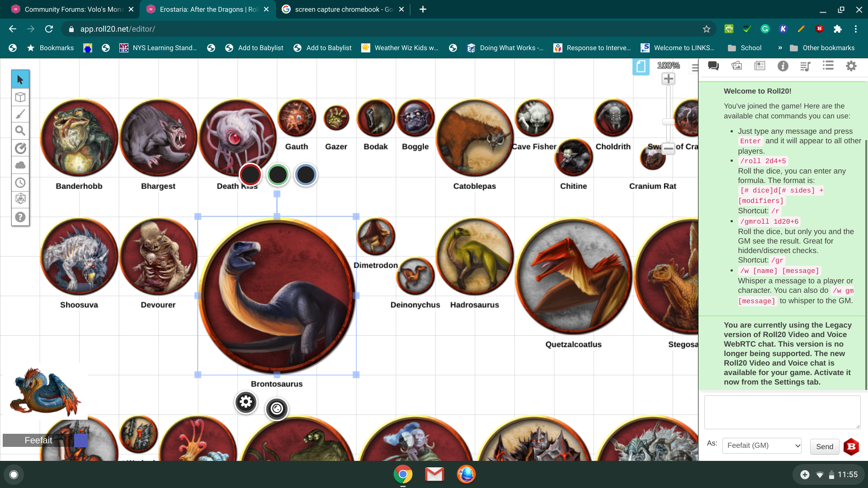Send the chat message

click(x=825, y=446)
